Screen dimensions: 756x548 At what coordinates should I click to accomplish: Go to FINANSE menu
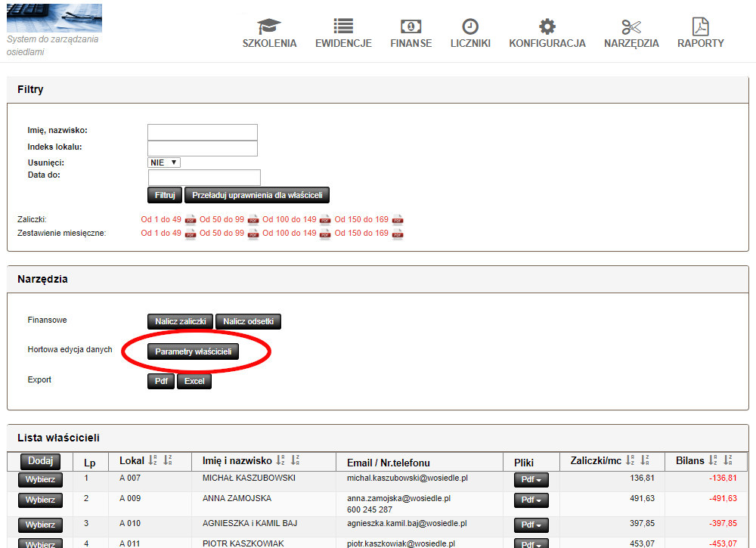tap(411, 43)
